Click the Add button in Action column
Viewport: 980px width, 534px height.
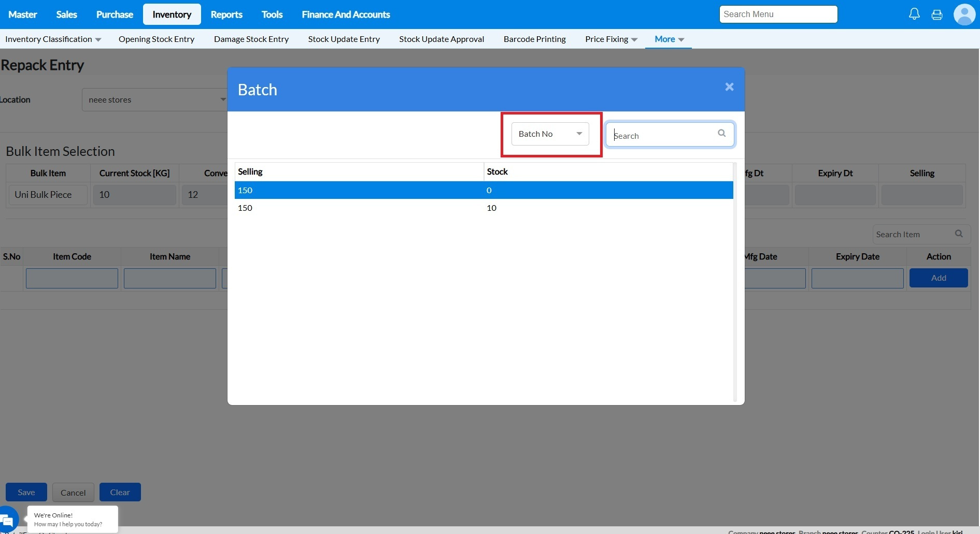(939, 278)
